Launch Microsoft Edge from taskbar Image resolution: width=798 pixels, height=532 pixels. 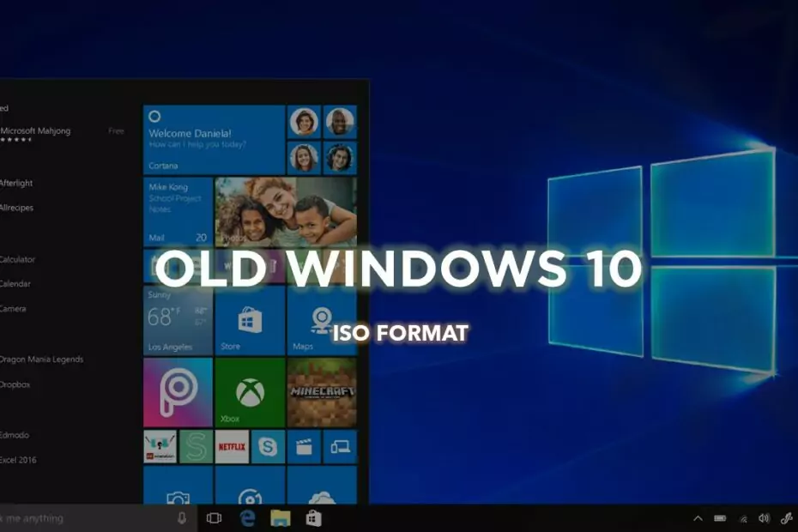pos(247,518)
